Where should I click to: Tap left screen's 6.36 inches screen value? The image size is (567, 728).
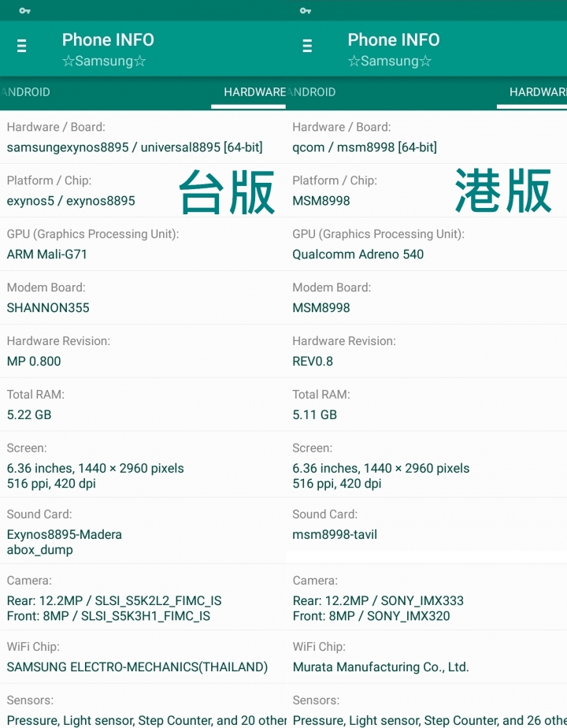point(95,469)
